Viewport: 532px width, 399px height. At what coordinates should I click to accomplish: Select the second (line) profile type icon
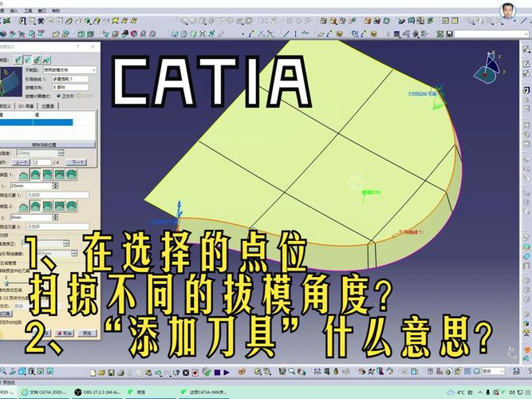click(27, 60)
